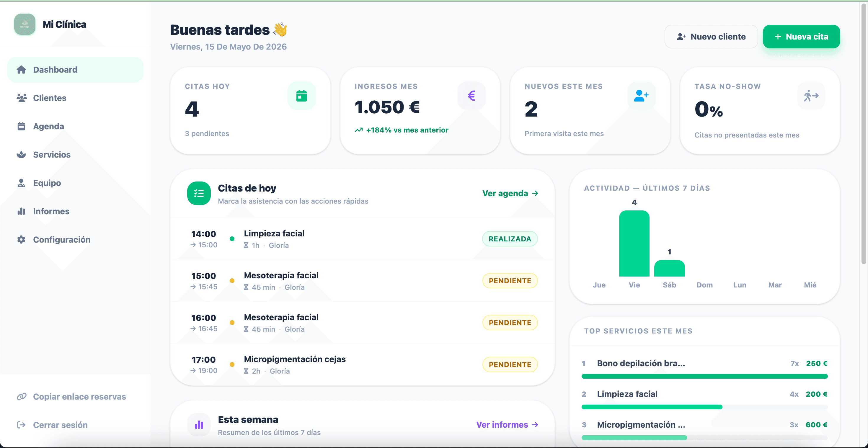Image resolution: width=868 pixels, height=448 pixels.
Task: Open the Agenda menu item
Action: tap(75, 126)
